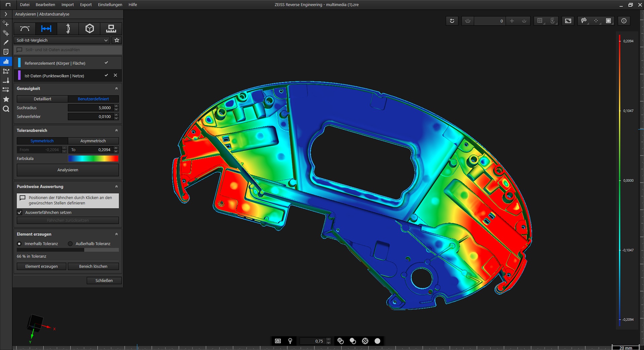Click the Analysieren button
The image size is (644, 350).
point(67,170)
